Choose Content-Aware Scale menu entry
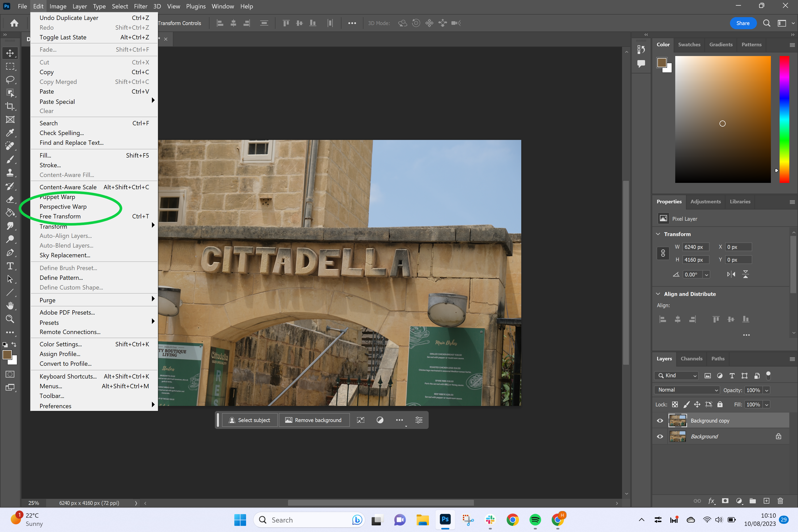798x532 pixels. click(94, 187)
